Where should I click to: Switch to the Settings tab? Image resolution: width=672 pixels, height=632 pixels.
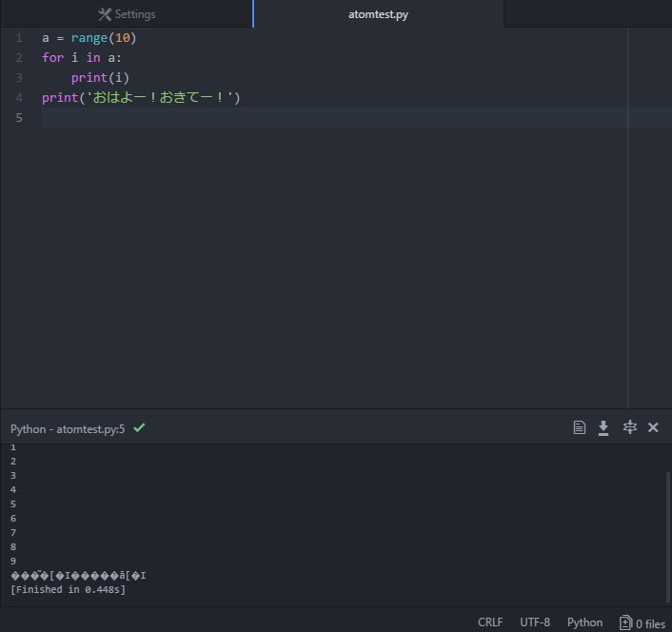tap(127, 14)
